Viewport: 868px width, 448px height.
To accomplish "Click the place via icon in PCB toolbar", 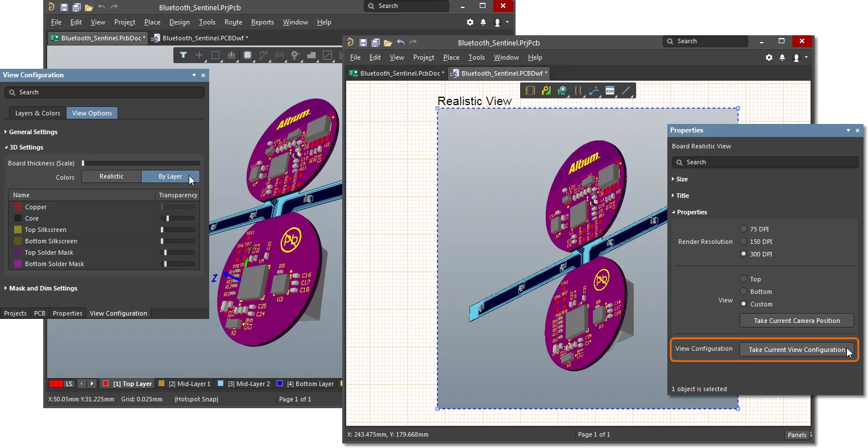I will pos(295,55).
